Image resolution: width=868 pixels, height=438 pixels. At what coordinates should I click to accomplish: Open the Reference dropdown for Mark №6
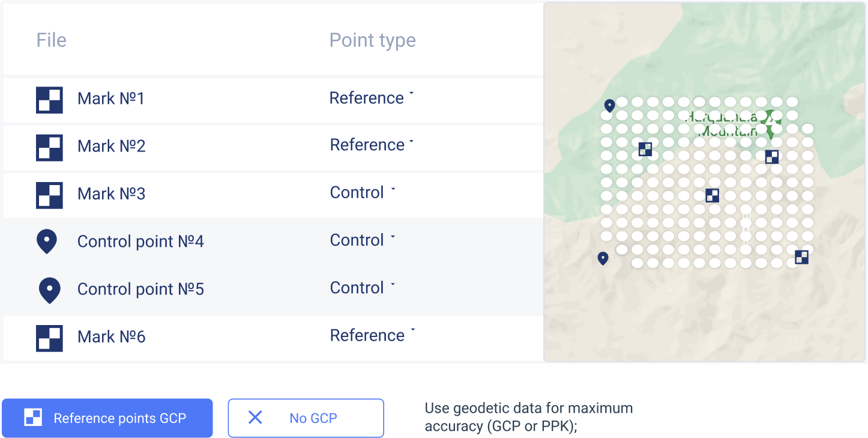[x=372, y=335]
